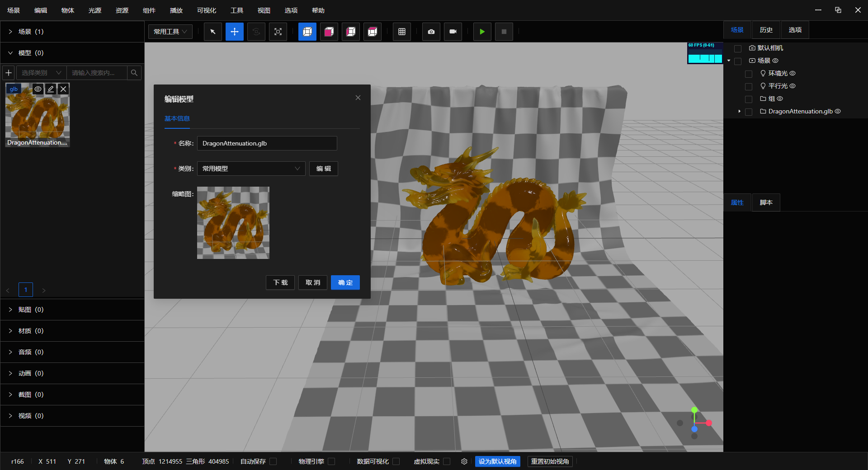Open the 光源 menu
868x470 pixels.
click(x=94, y=10)
